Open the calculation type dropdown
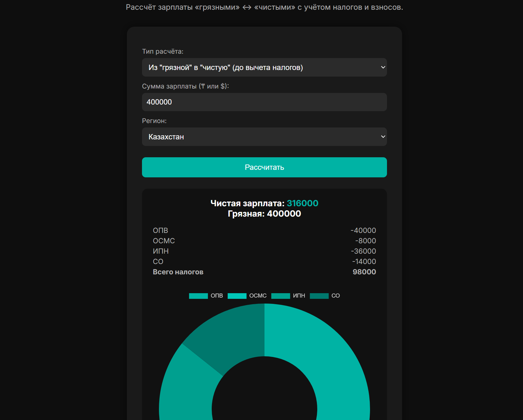 (x=264, y=67)
